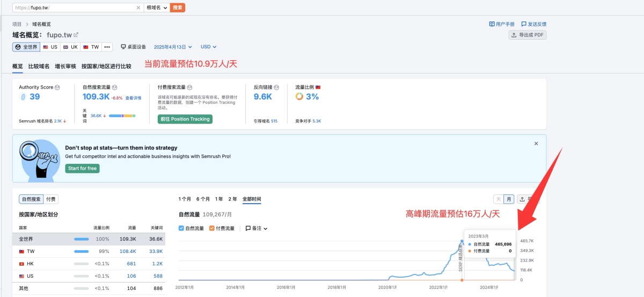
Task: Click the 备注 notes speech-bubble icon
Action: click(248, 228)
